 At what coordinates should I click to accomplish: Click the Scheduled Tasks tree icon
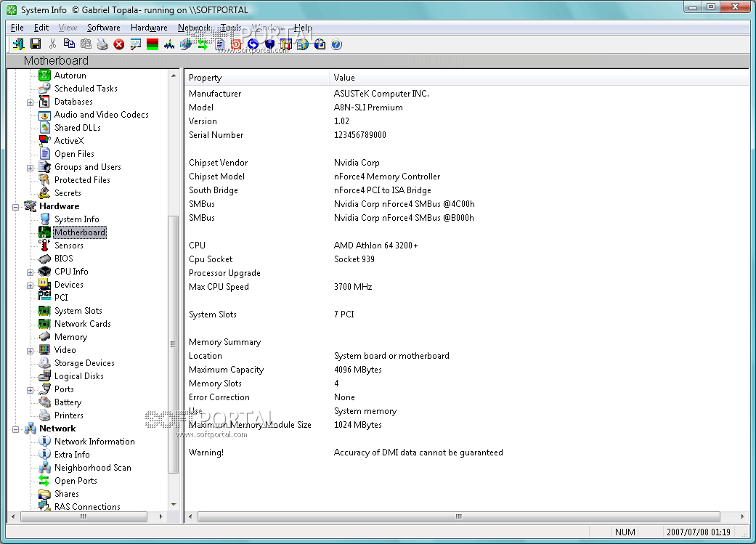[x=44, y=89]
